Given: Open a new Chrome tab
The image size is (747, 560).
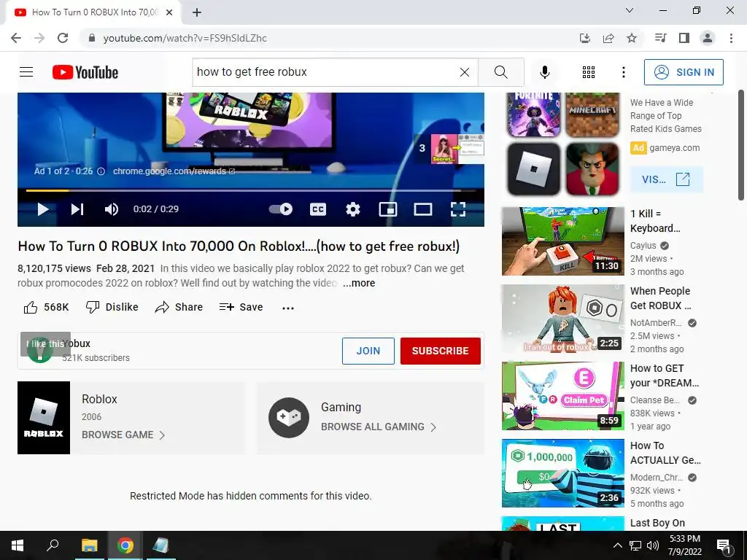Looking at the screenshot, I should (197, 12).
